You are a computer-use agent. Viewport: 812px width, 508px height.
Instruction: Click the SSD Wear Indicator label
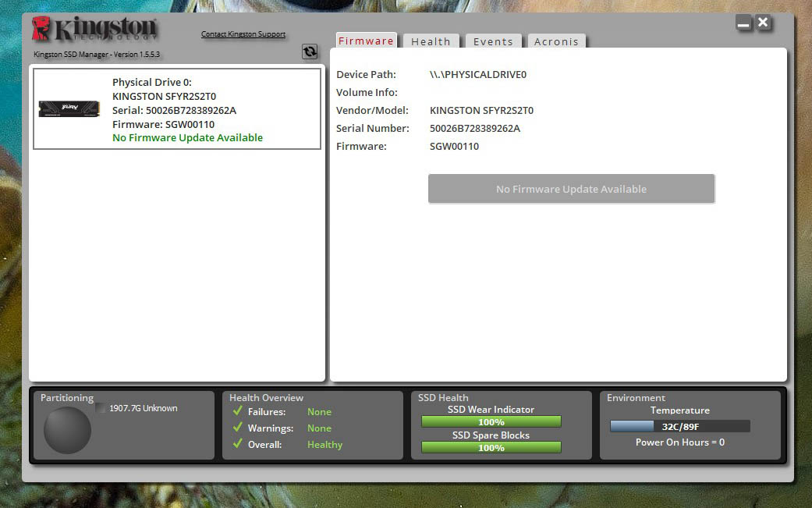pos(491,410)
